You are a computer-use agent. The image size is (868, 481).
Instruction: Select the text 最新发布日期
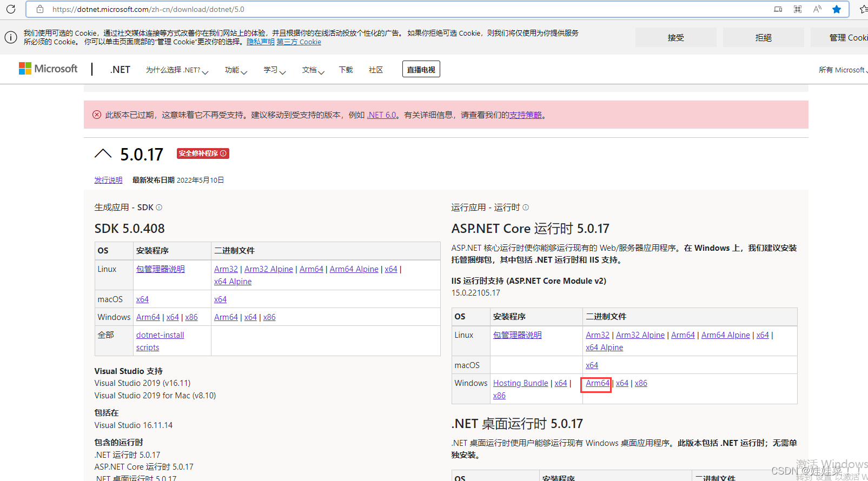coord(154,180)
